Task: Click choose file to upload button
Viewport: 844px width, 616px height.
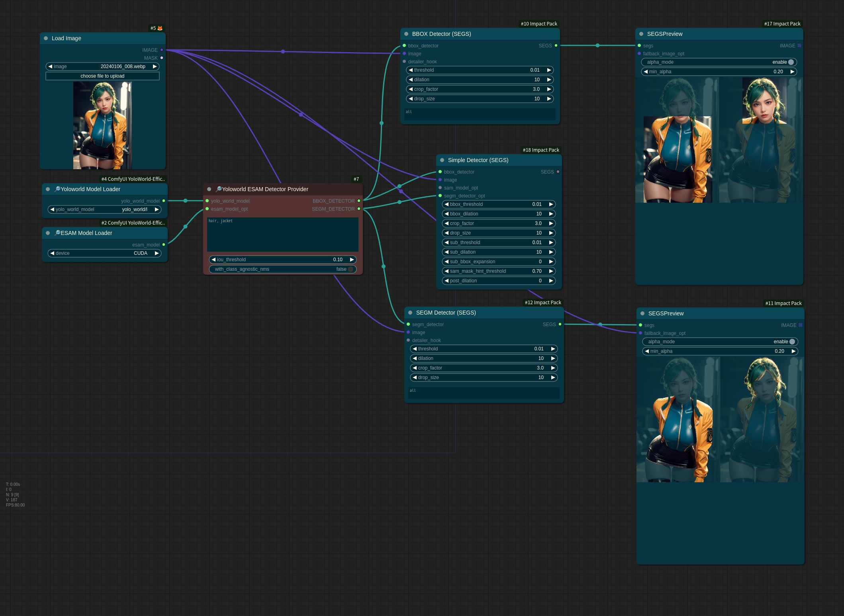Action: [x=102, y=76]
